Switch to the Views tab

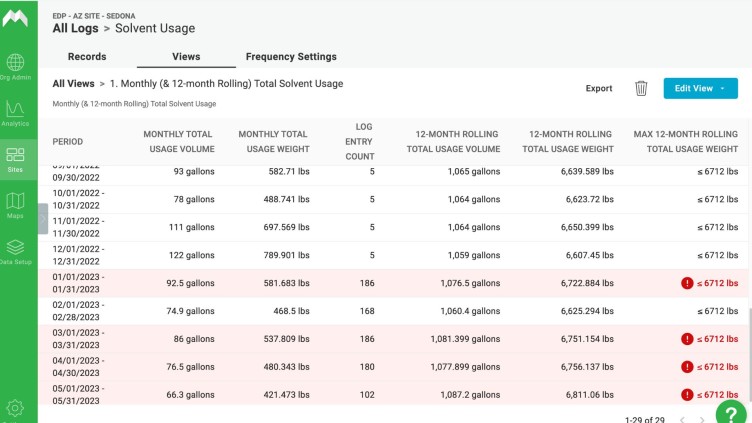point(186,57)
